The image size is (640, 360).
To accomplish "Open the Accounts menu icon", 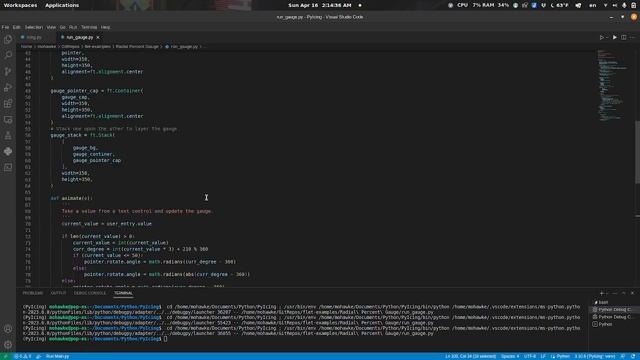I will [x=8, y=329].
